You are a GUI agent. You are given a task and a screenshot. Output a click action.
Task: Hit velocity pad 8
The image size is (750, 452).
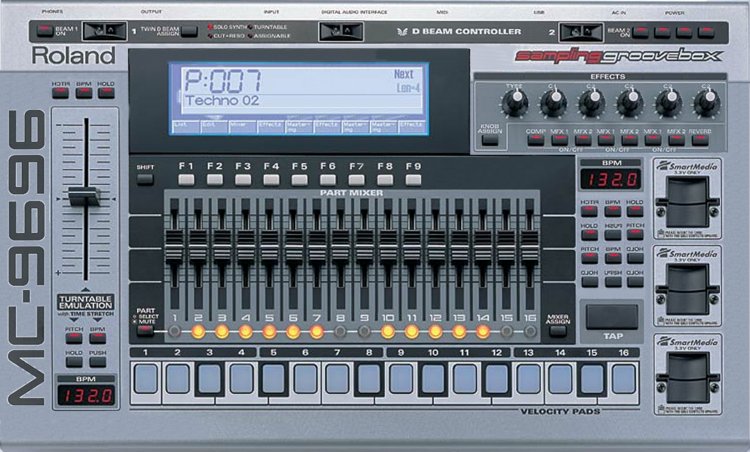pos(369,378)
